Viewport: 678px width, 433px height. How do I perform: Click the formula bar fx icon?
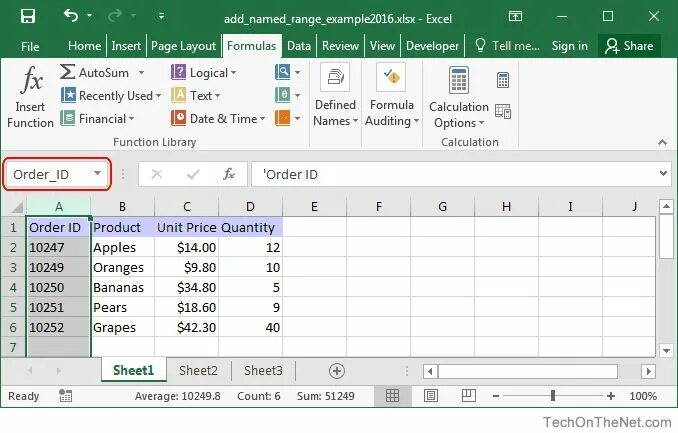coord(229,174)
